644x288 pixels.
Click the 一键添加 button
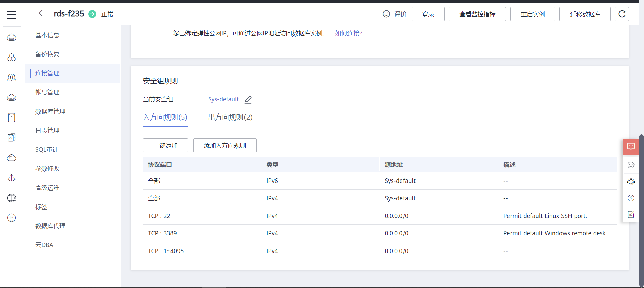[x=165, y=145]
